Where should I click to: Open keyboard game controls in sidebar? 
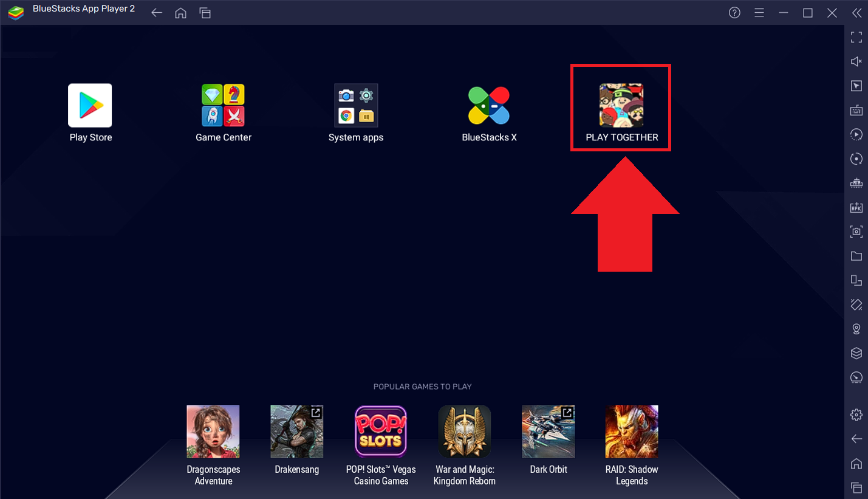[856, 110]
